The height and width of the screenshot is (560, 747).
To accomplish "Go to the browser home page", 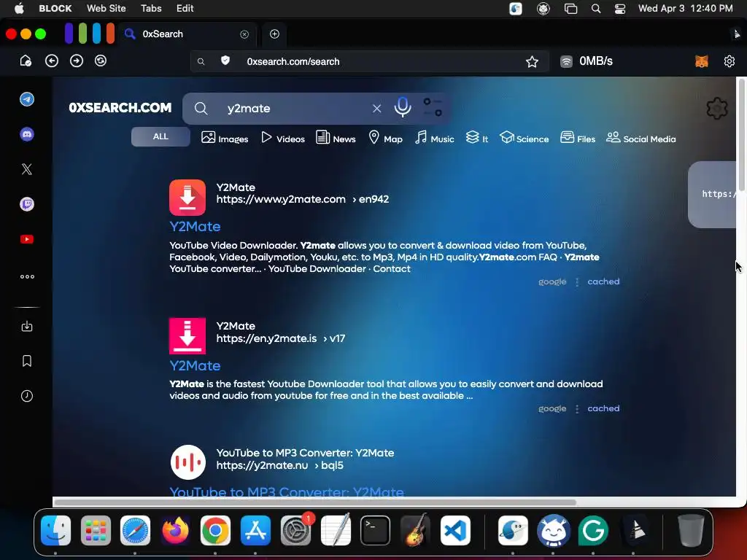I will (x=26, y=61).
